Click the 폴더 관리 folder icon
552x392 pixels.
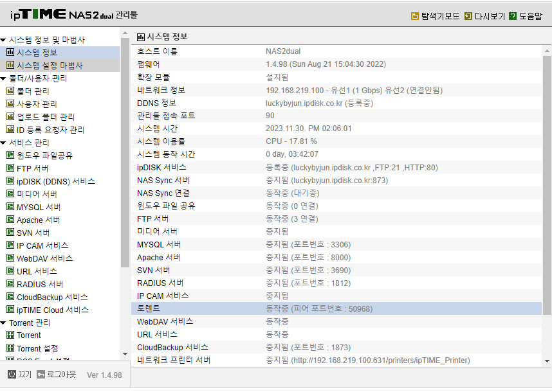pos(10,91)
